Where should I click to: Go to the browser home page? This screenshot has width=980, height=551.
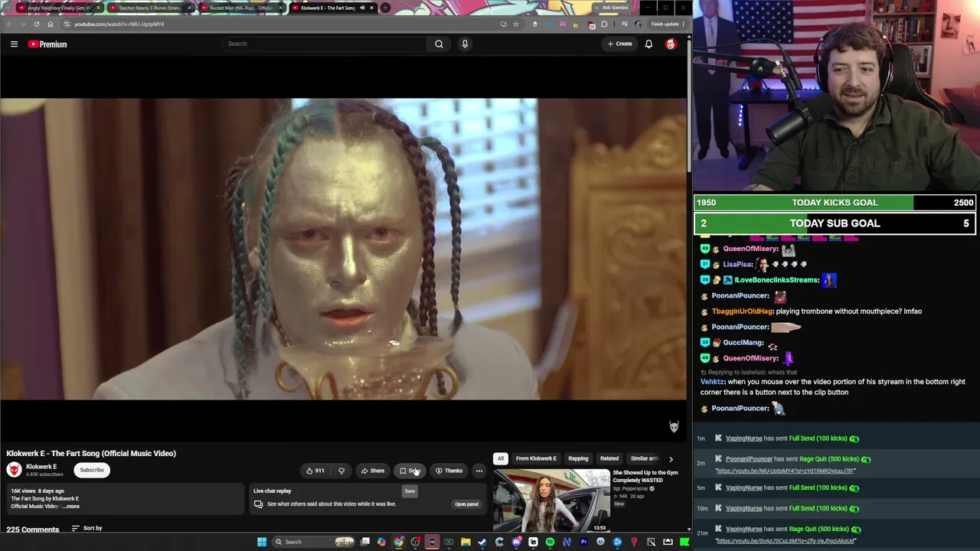51,24
